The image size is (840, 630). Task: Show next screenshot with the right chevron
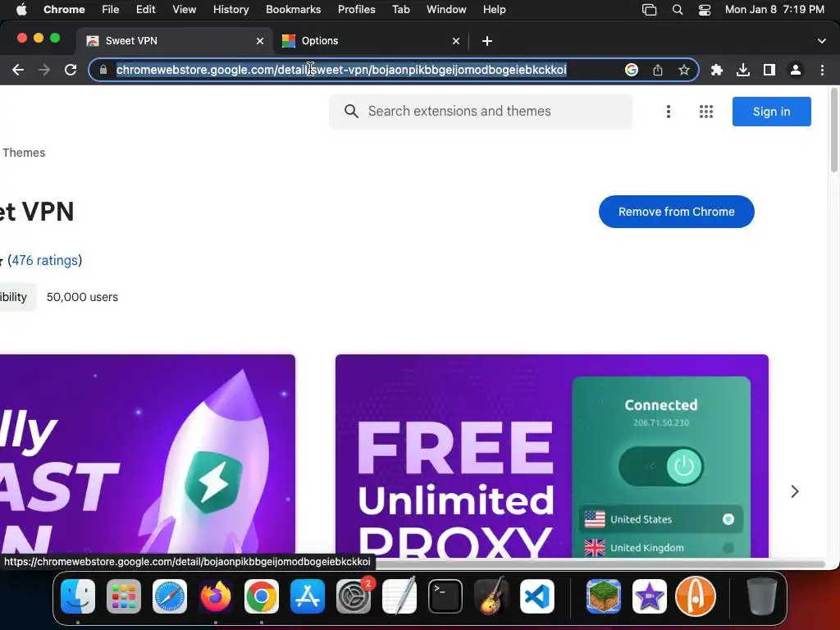point(795,491)
